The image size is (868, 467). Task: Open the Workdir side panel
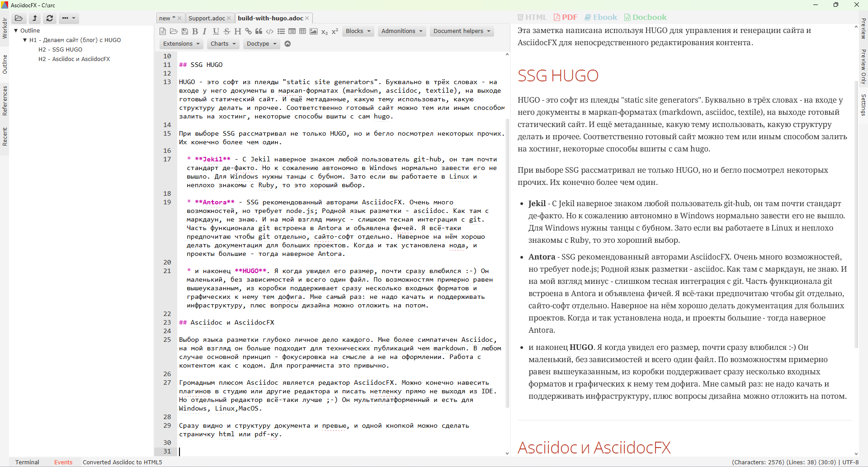click(x=5, y=28)
